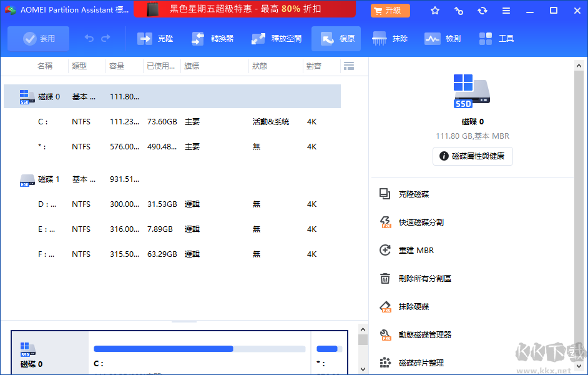The width and height of the screenshot is (588, 375).
Task: Open the 檢測 test tool
Action: click(443, 39)
